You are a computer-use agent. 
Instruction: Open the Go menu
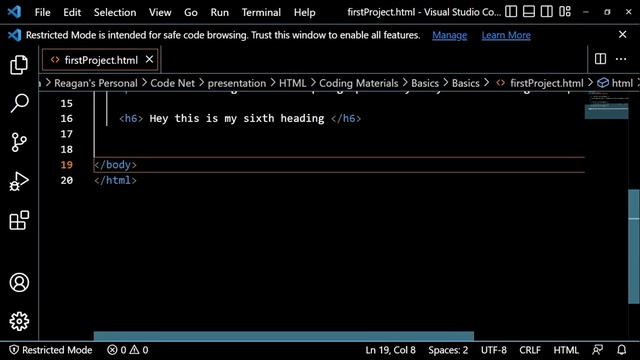191,12
